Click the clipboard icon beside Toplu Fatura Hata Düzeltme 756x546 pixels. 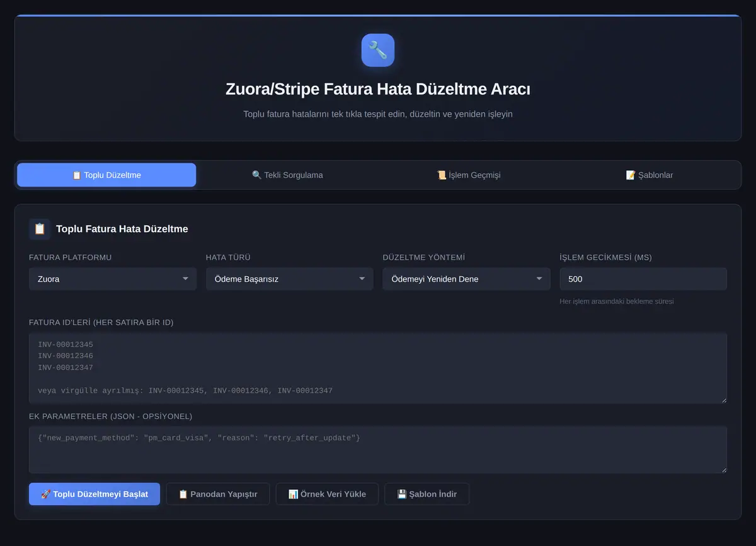tap(40, 229)
